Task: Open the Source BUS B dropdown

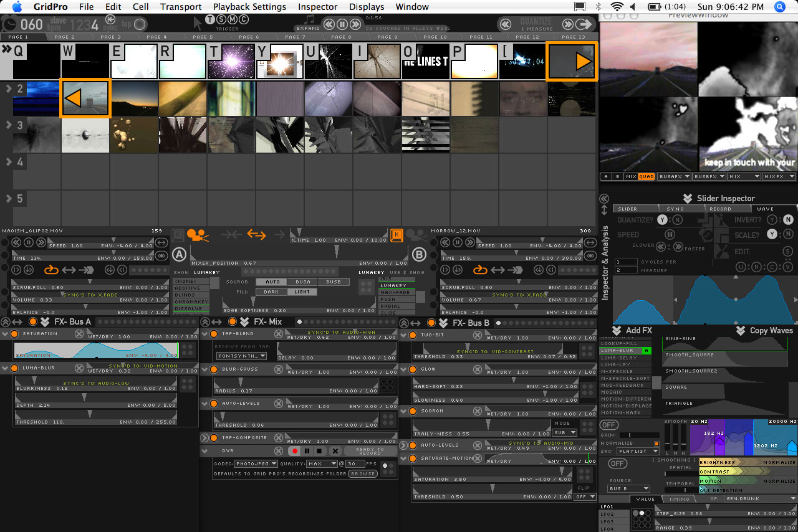Action: tap(628, 489)
